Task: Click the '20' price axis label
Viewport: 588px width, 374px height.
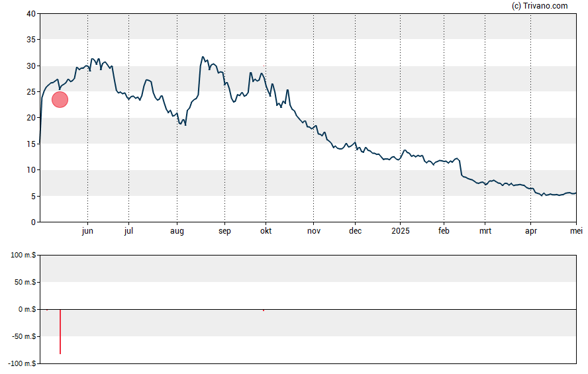Action: 31,118
